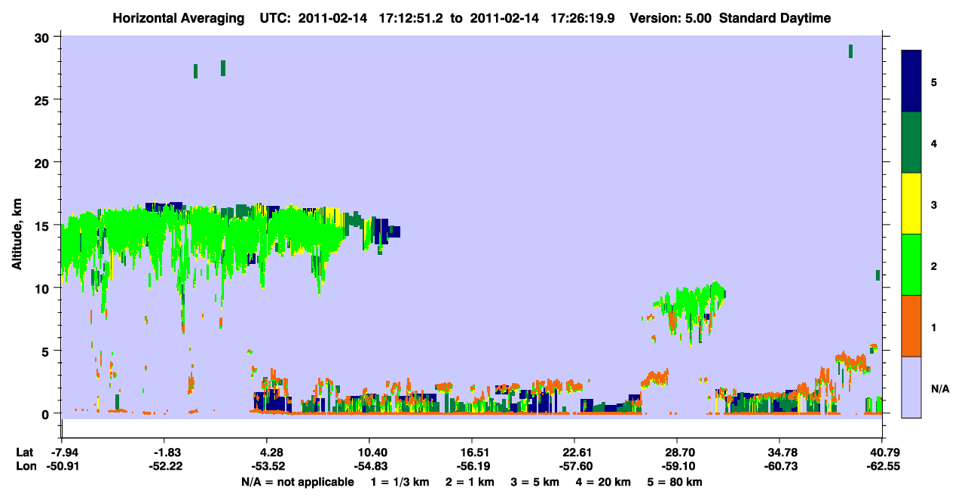Image resolution: width=980 pixels, height=503 pixels.
Task: Click the longitude value -56.19
Action: tap(472, 466)
